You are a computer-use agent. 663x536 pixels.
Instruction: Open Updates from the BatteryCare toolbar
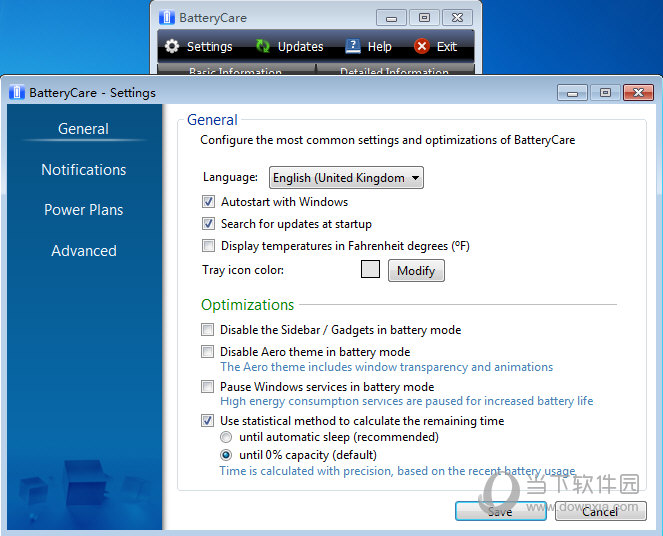coord(290,46)
